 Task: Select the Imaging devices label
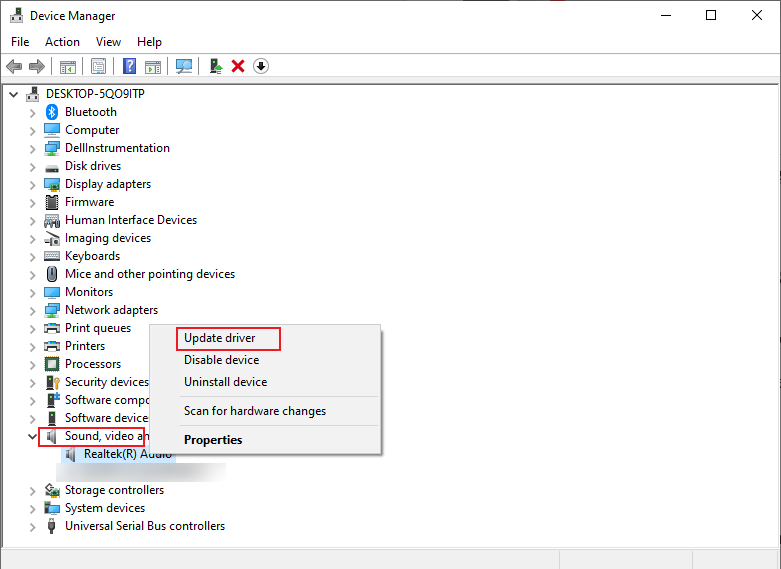(x=108, y=238)
